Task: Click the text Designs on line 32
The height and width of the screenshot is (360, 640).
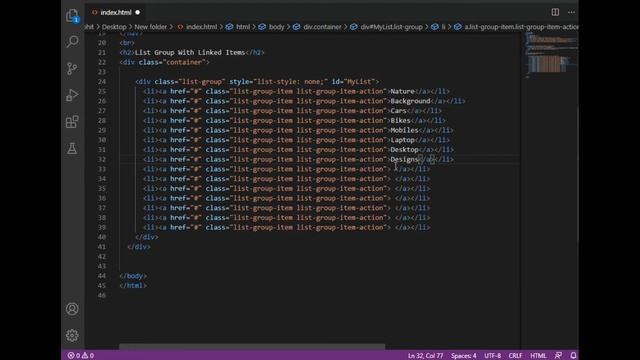Action: pos(404,160)
